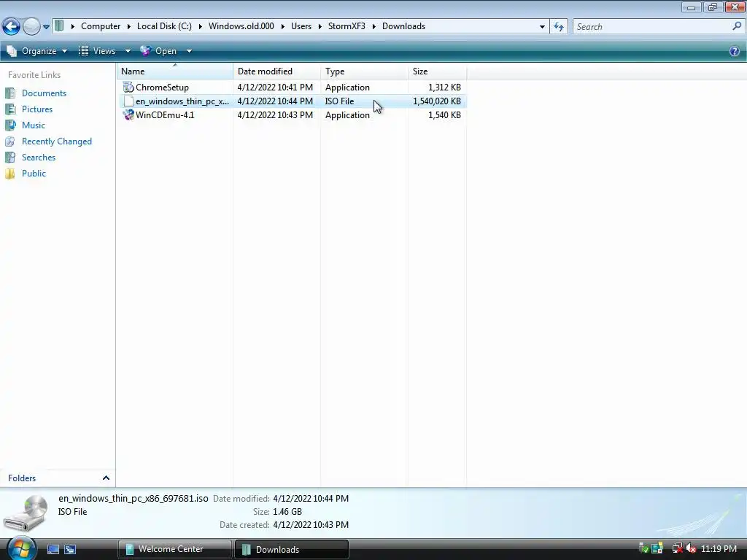Click the Documents folder icon
747x560 pixels.
(10, 93)
